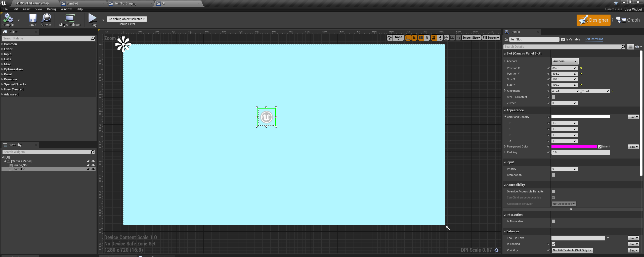Open the Asset menu
This screenshot has width=644, height=257.
pyautogui.click(x=26, y=9)
